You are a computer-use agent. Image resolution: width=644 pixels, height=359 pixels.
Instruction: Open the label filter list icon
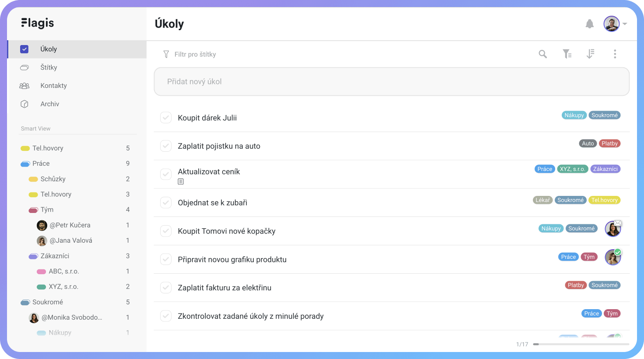coord(567,54)
